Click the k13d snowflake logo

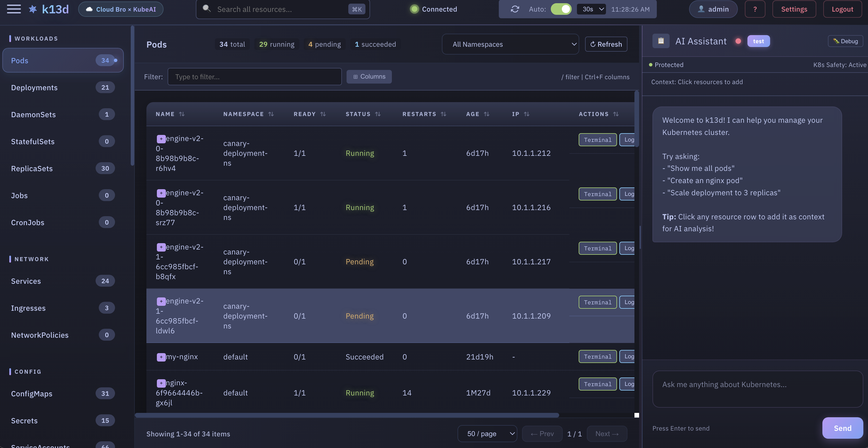coord(32,9)
